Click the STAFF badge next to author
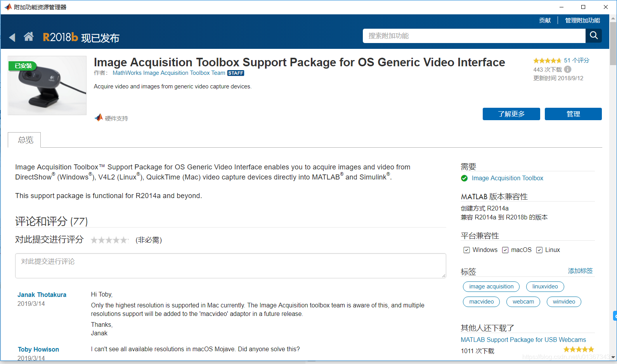 point(236,73)
